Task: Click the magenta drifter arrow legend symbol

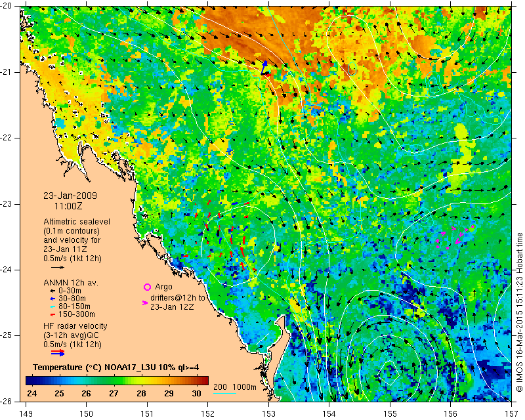Action: [145, 303]
